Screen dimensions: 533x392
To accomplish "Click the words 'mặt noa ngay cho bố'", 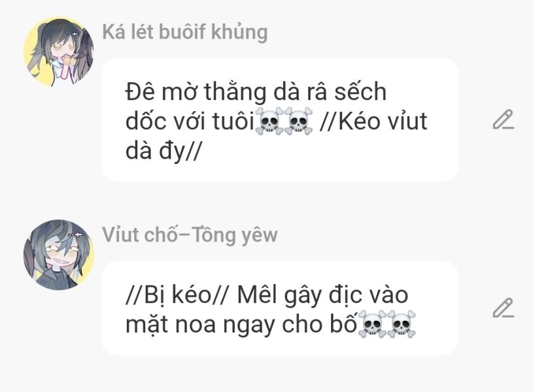I will [x=241, y=325].
